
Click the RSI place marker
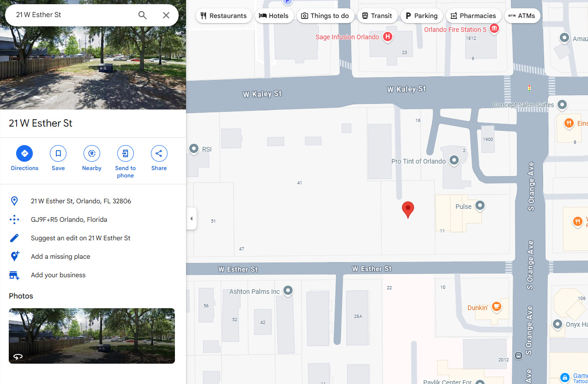(194, 149)
